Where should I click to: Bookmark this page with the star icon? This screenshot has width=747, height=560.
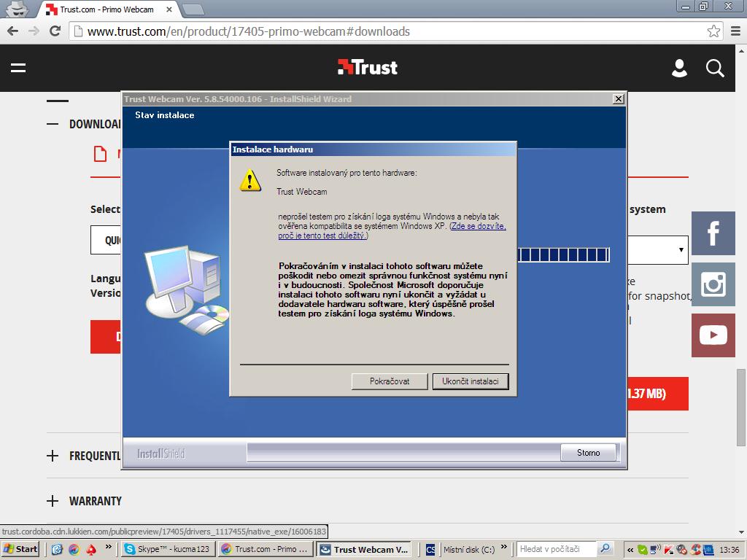pyautogui.click(x=713, y=31)
